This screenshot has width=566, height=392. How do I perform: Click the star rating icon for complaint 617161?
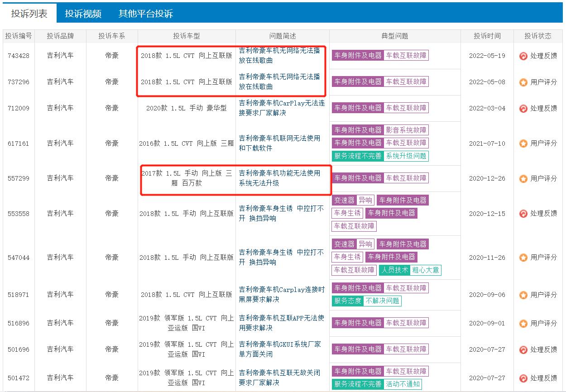click(523, 143)
